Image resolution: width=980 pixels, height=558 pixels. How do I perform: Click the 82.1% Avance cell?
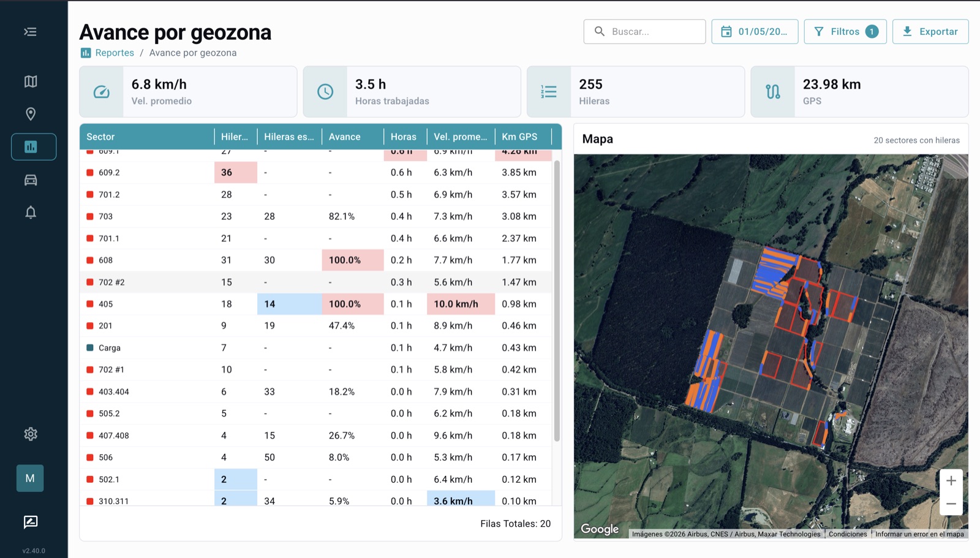pyautogui.click(x=353, y=216)
